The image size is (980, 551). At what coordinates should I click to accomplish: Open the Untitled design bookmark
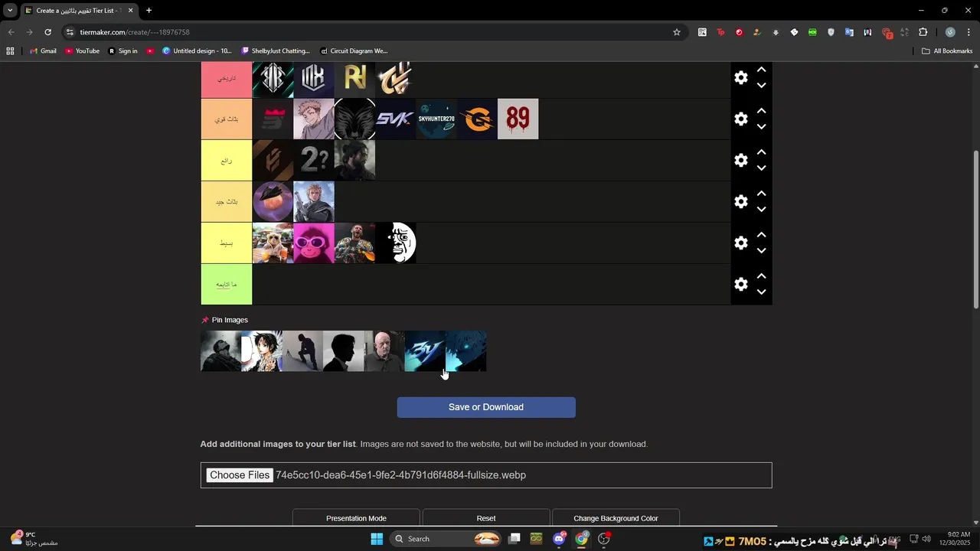click(197, 51)
